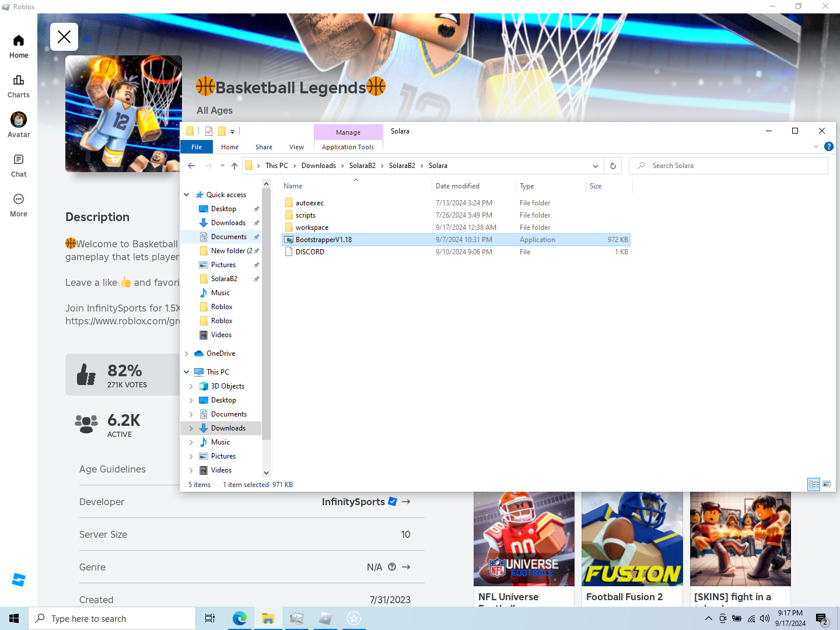Screen dimensions: 840x630
Task: Open the Genre arrow link
Action: (x=406, y=567)
